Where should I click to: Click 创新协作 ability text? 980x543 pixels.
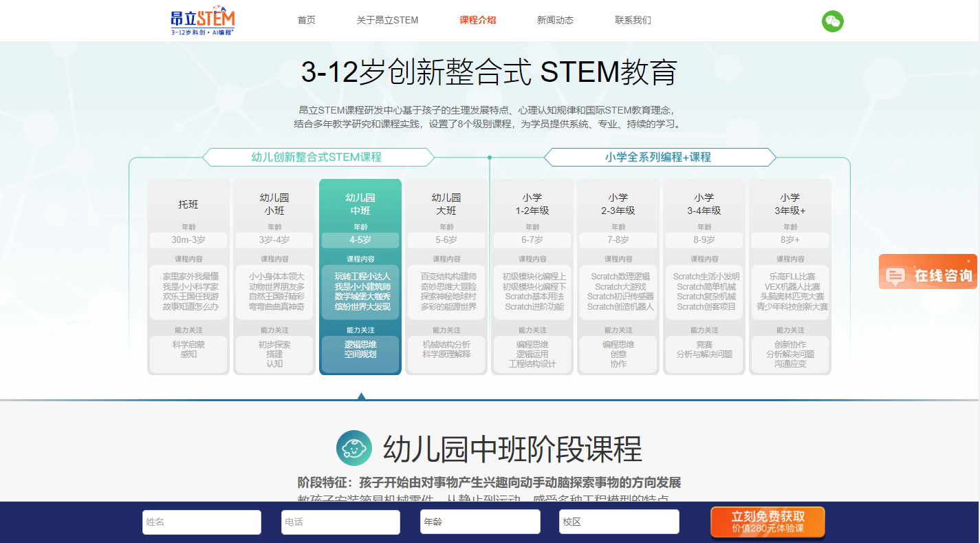(x=790, y=344)
